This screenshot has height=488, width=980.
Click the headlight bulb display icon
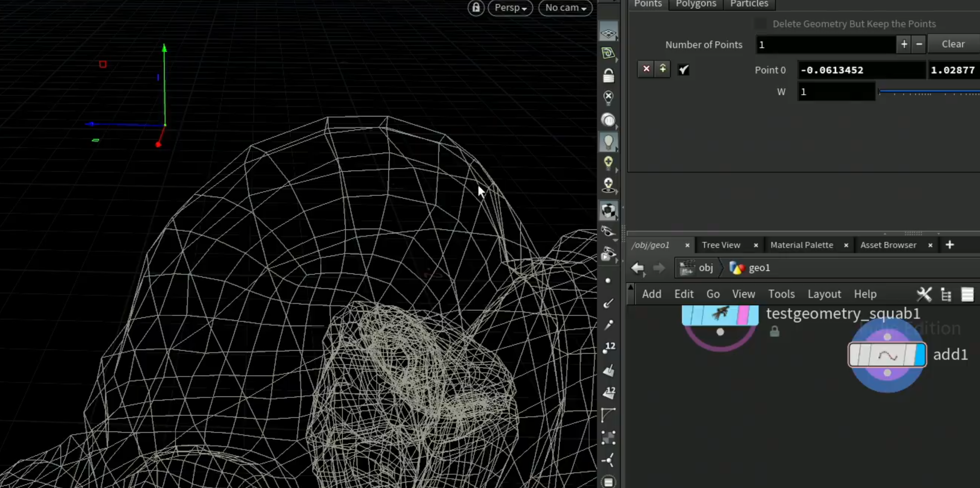click(608, 142)
